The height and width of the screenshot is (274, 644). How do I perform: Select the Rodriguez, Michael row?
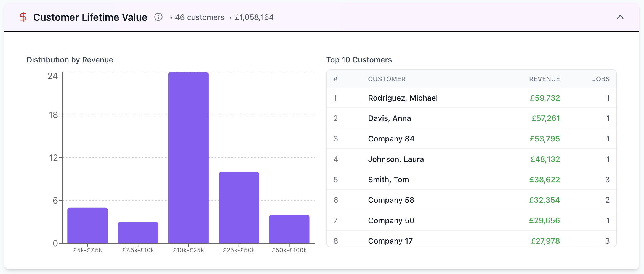(x=471, y=98)
